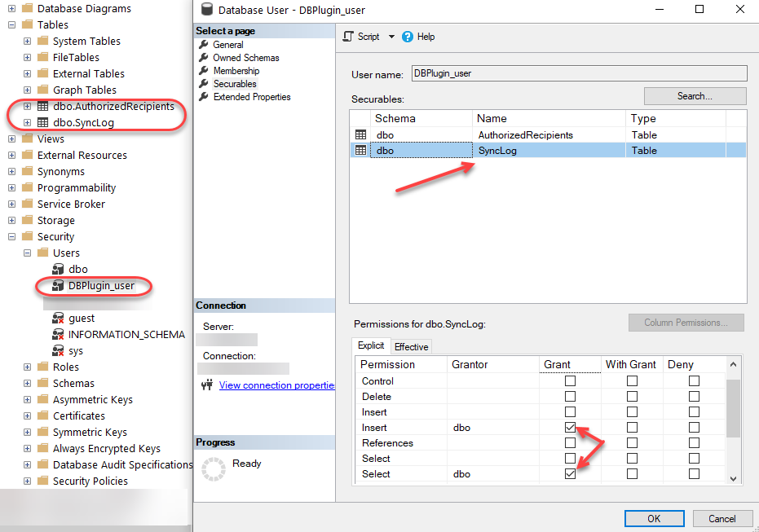Enable the Grant checkbox for Control permission
The image size is (759, 532).
click(569, 380)
